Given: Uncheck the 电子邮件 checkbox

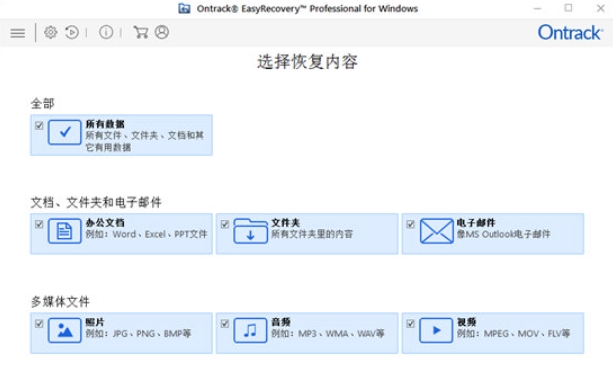Looking at the screenshot, I should click(x=410, y=224).
